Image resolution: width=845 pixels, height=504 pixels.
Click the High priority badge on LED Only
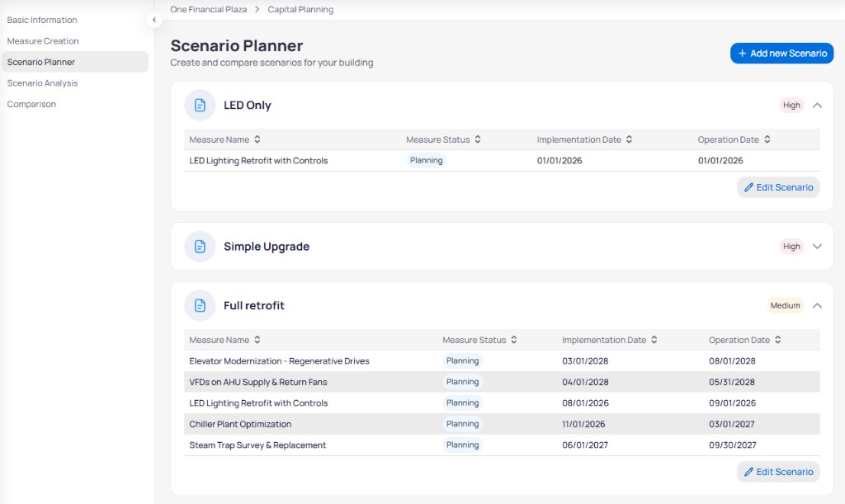tap(791, 105)
